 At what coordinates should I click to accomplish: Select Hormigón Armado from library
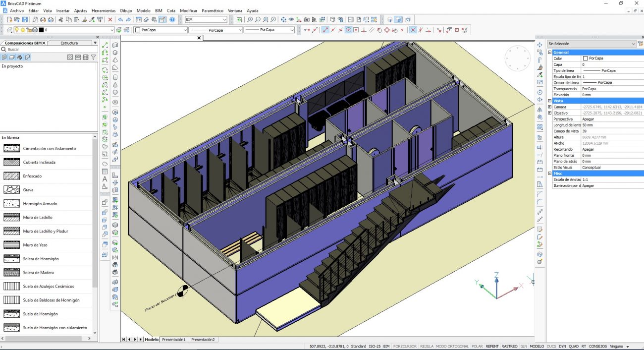(40, 204)
